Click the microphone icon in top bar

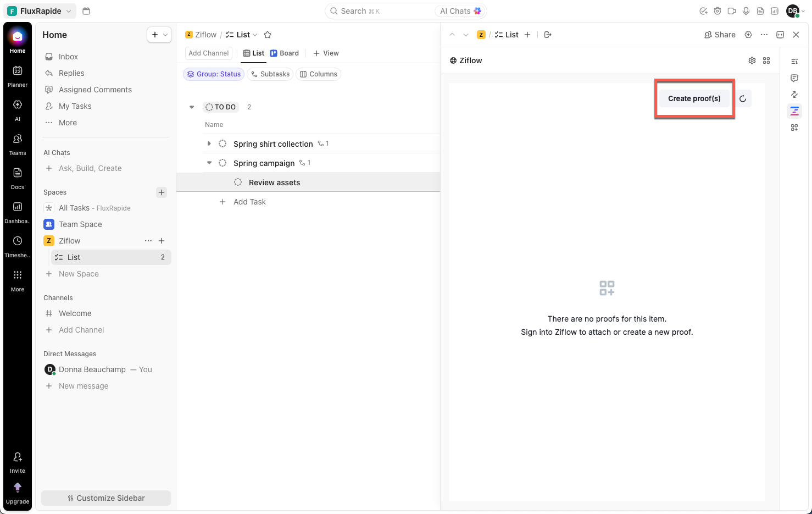(x=746, y=11)
